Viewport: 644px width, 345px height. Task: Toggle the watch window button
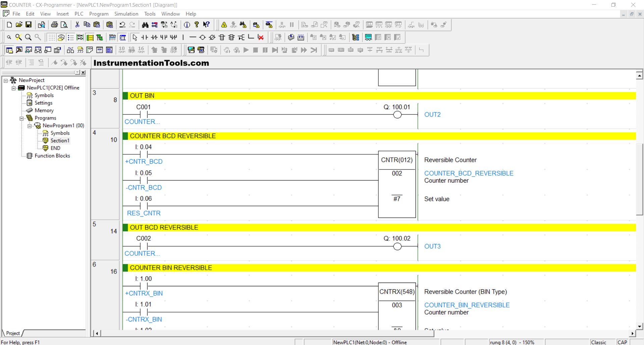[x=29, y=50]
